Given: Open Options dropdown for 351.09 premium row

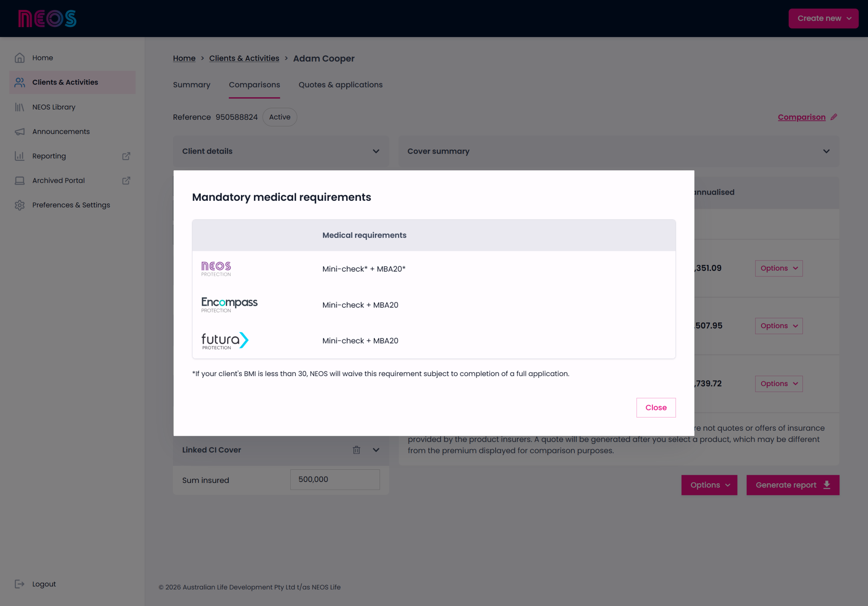Looking at the screenshot, I should 779,268.
